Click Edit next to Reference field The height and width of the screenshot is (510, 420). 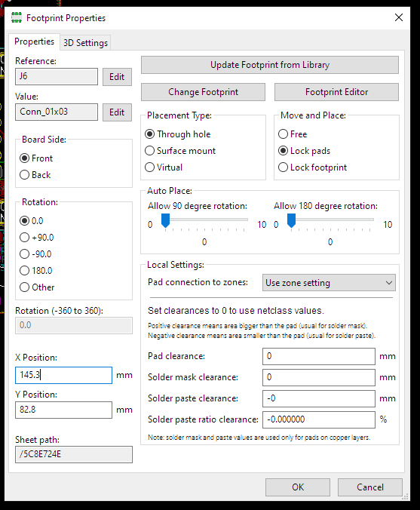point(117,77)
